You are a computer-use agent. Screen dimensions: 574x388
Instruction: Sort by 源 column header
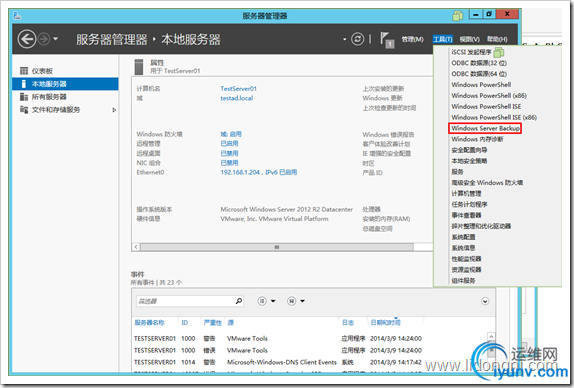230,322
